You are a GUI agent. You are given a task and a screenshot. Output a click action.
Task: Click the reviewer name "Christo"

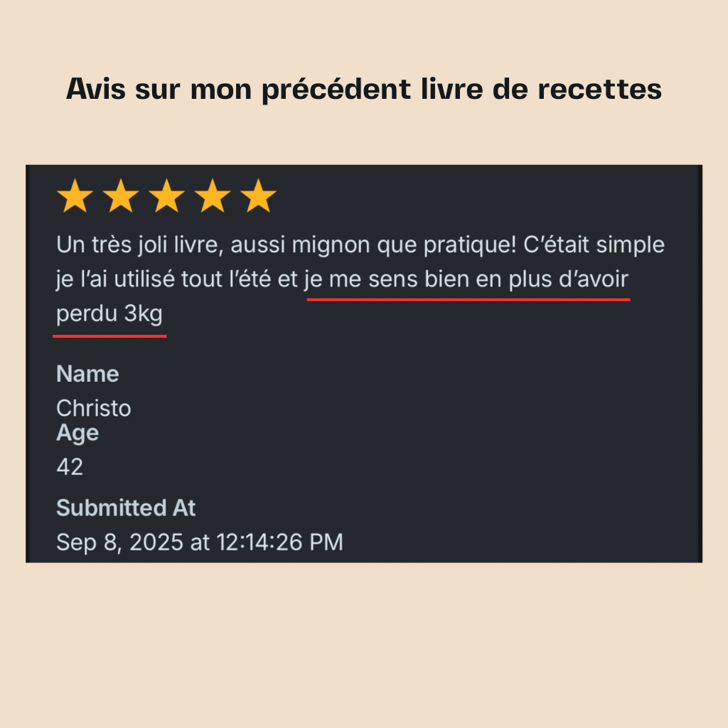tap(93, 408)
